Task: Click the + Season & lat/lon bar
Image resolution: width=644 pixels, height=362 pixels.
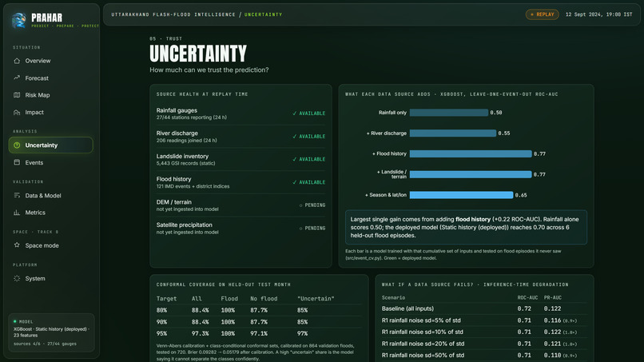Action: click(461, 195)
